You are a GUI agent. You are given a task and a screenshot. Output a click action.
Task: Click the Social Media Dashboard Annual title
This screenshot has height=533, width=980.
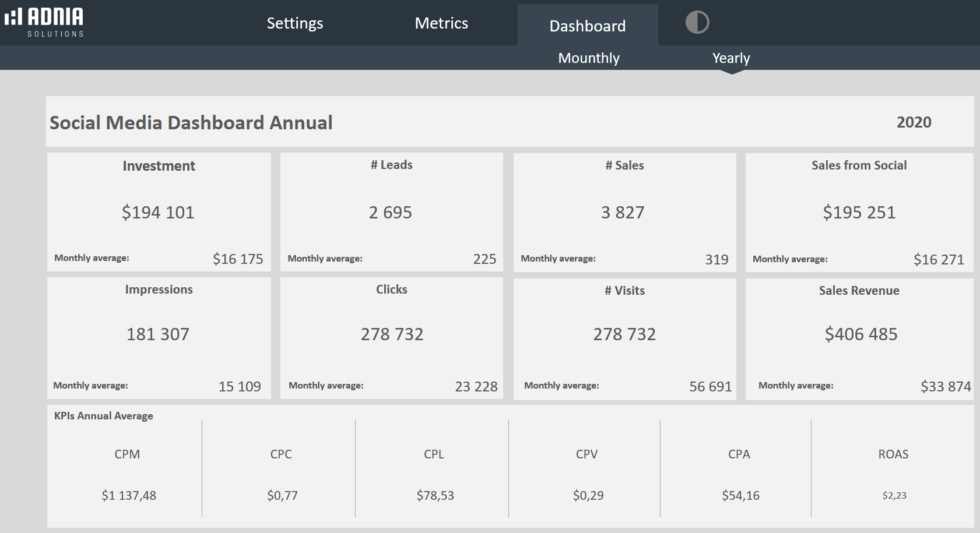click(191, 122)
